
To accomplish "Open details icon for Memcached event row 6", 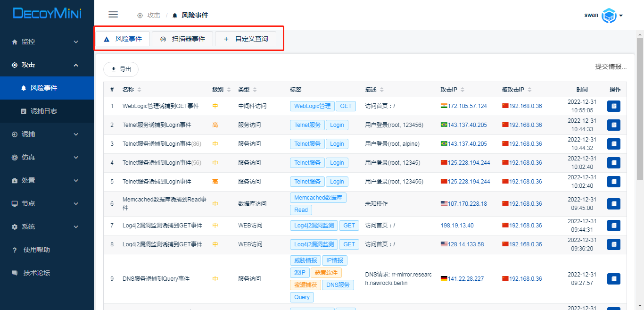I will coord(613,204).
